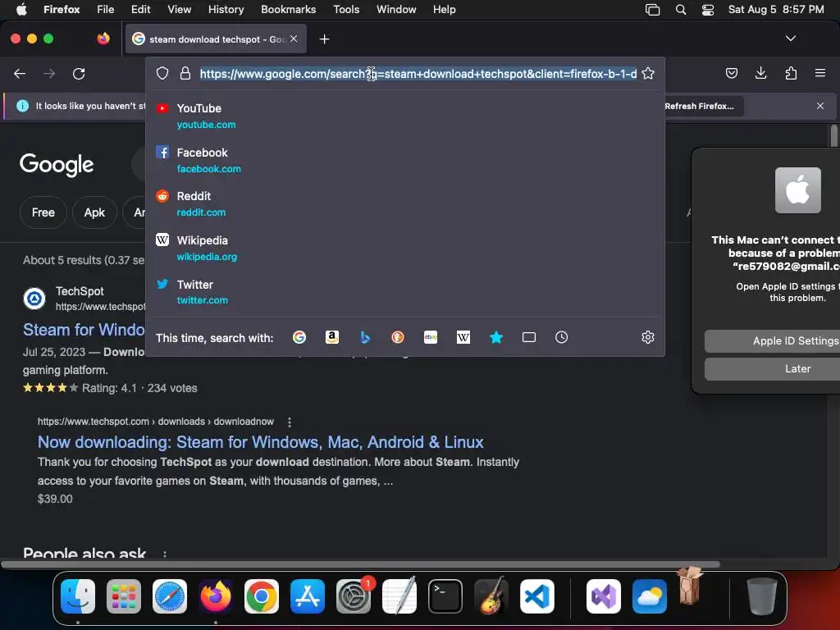Open search settings gear icon
The width and height of the screenshot is (840, 630).
pyautogui.click(x=648, y=337)
